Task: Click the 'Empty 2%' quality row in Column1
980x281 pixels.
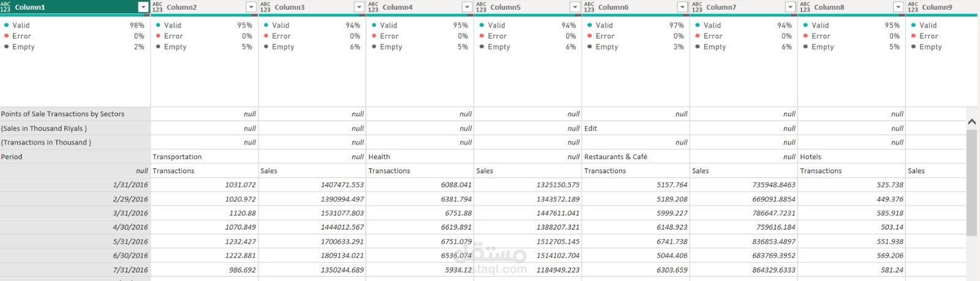Action: [x=75, y=47]
